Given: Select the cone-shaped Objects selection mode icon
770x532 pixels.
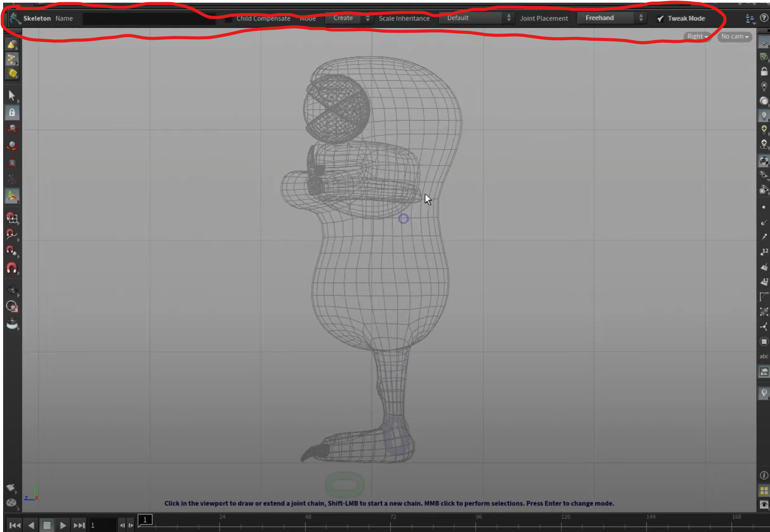Looking at the screenshot, I should 12,44.
